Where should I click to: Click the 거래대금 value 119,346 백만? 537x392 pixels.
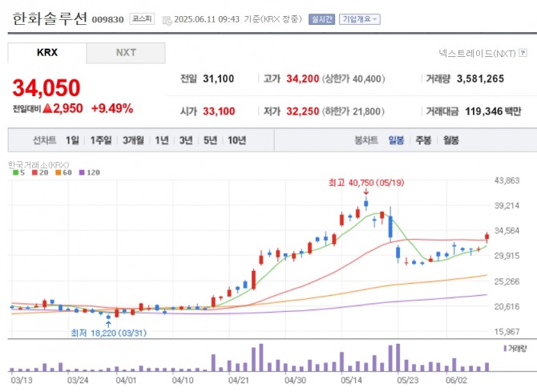coord(493,111)
